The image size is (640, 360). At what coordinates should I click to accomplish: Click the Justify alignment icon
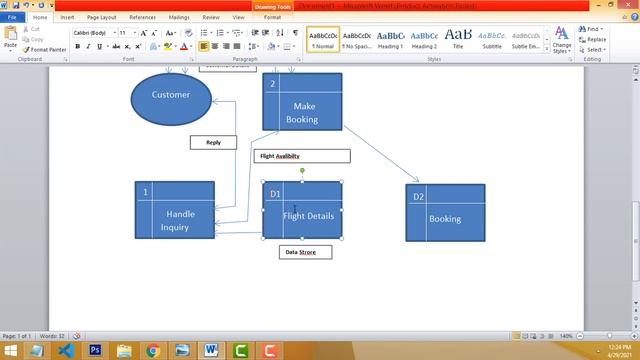click(237, 47)
